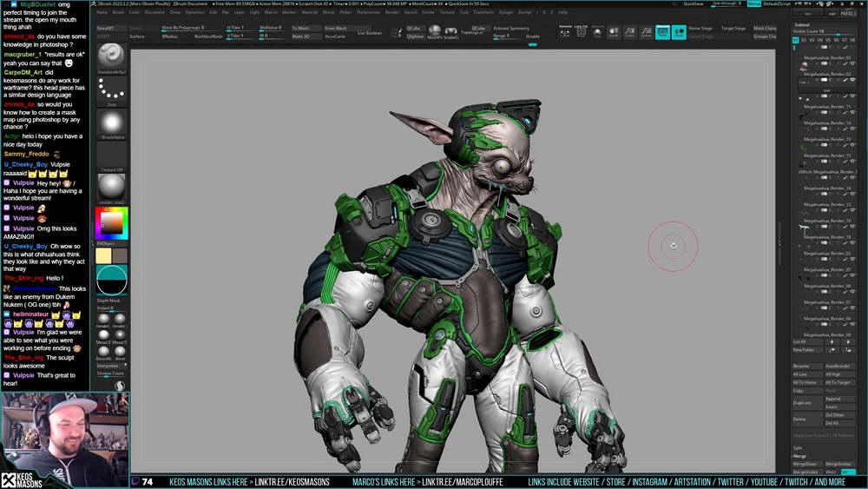Screen dimensions: 868x489
Task: Toggle BackfaceMask option
Action: 208,36
